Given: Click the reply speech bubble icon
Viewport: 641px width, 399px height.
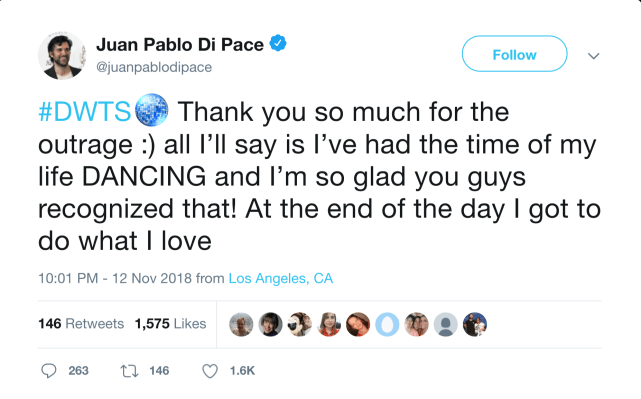Looking at the screenshot, I should tap(49, 371).
